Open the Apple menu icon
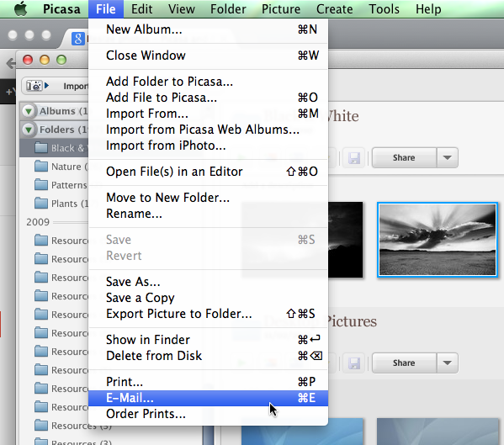This screenshot has height=445, width=504. [21, 8]
